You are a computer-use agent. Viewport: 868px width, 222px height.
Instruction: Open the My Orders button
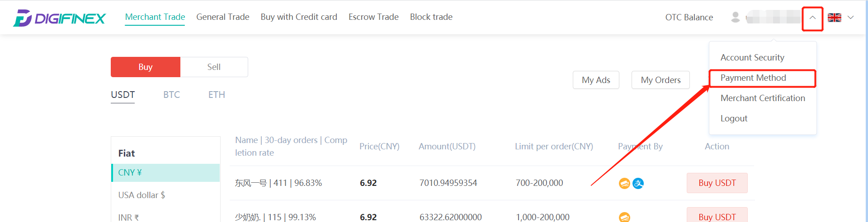660,80
